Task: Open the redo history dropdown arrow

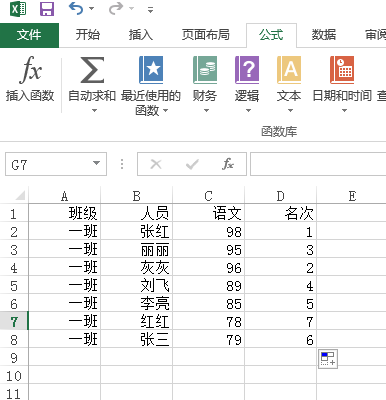Action: click(132, 9)
